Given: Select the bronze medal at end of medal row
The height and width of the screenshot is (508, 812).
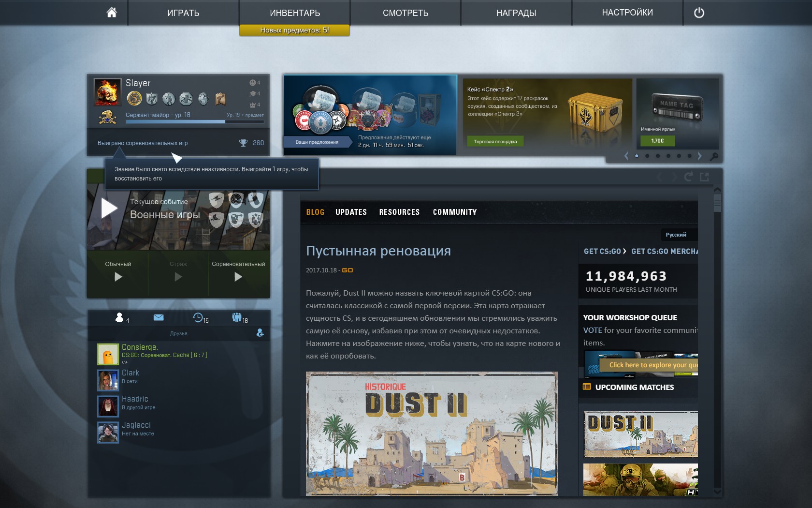Looking at the screenshot, I should tap(220, 99).
